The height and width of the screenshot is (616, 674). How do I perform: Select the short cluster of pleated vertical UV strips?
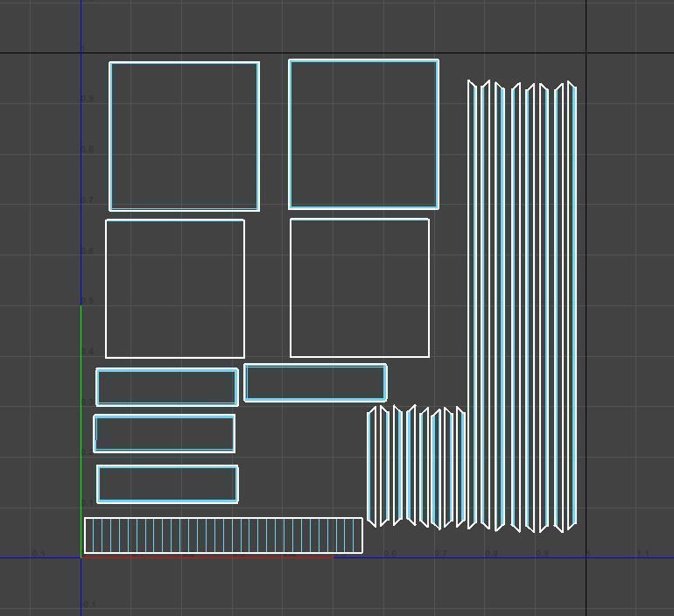click(416, 466)
